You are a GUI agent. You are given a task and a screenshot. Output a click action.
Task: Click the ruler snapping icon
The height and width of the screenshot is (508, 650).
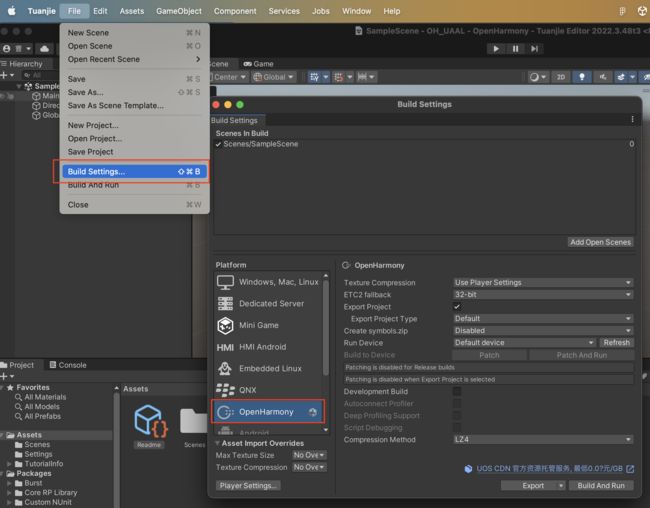[x=362, y=77]
